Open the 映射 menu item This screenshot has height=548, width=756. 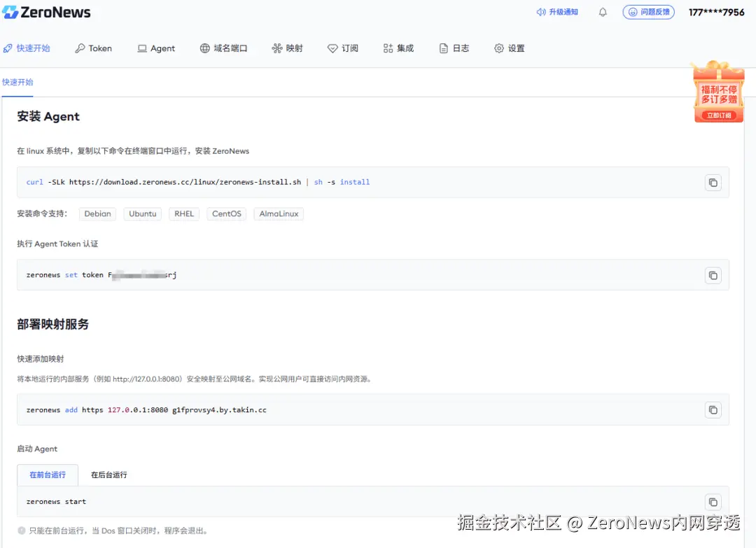pyautogui.click(x=288, y=48)
